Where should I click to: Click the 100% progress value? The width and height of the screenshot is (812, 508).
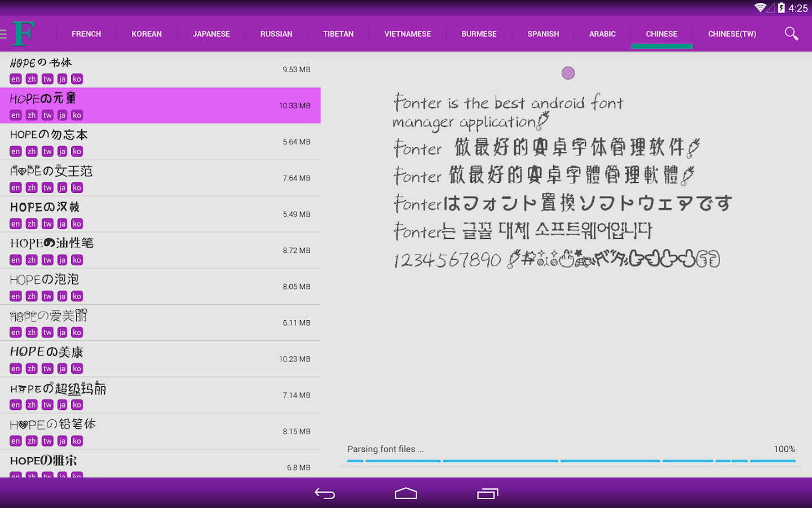pyautogui.click(x=784, y=449)
